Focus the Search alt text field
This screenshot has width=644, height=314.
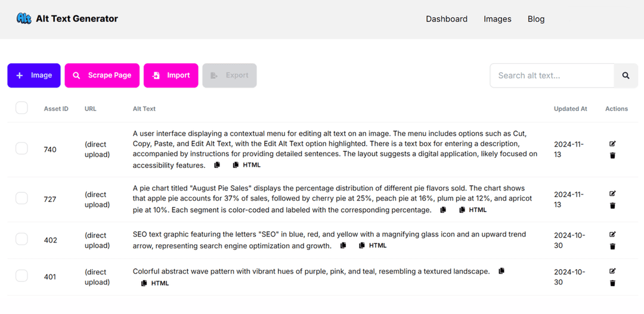(552, 76)
